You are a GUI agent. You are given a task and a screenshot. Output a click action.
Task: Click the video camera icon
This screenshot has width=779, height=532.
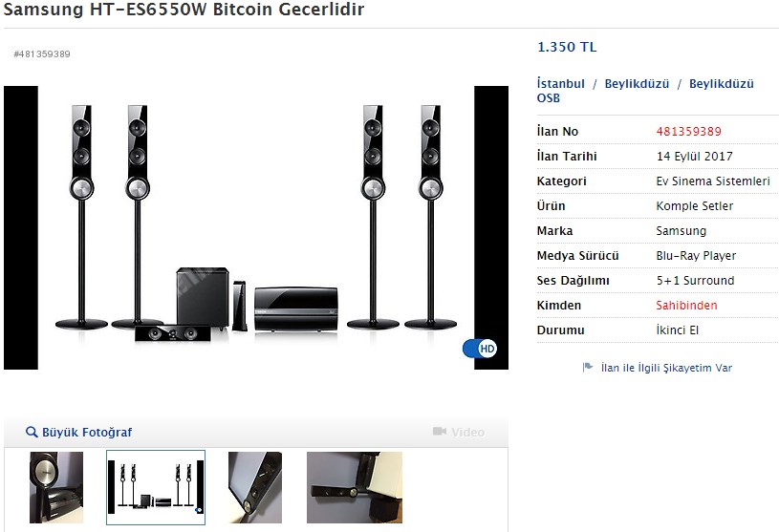click(439, 432)
